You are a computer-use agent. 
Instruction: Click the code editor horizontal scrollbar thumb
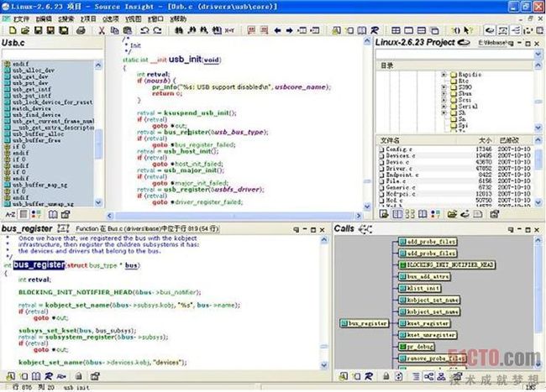coord(234,216)
